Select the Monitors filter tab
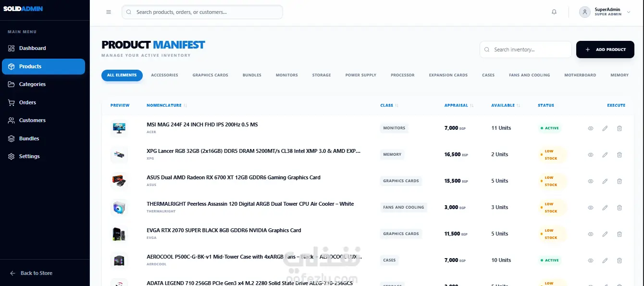The height and width of the screenshot is (286, 644). click(x=287, y=75)
